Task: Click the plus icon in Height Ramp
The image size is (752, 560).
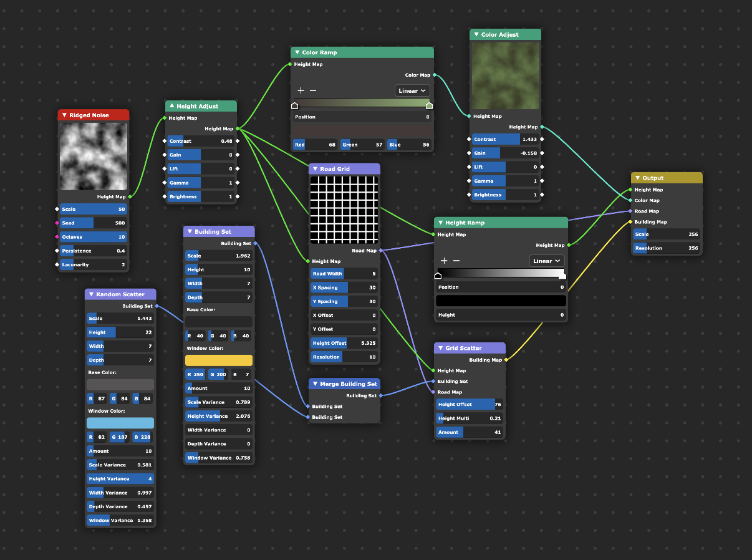Action: 444,261
